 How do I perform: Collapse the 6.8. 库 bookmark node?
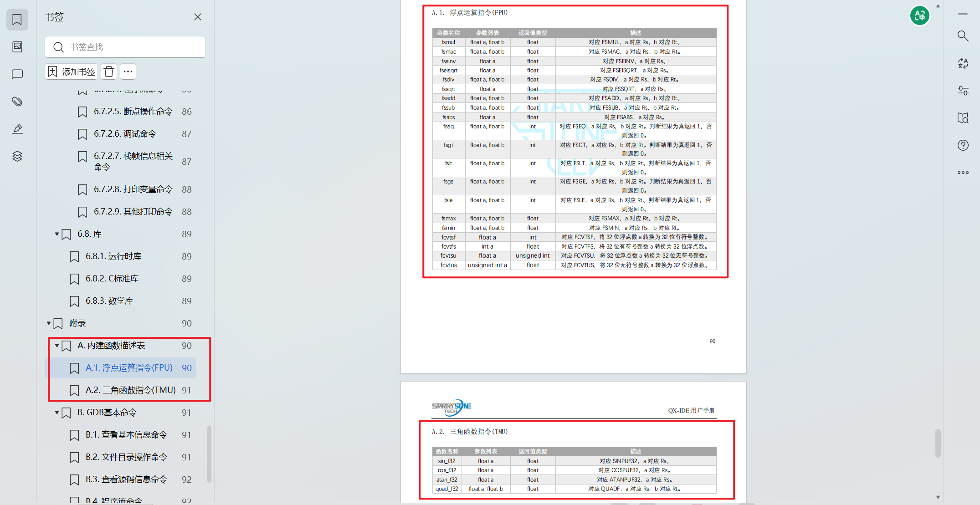pos(57,234)
